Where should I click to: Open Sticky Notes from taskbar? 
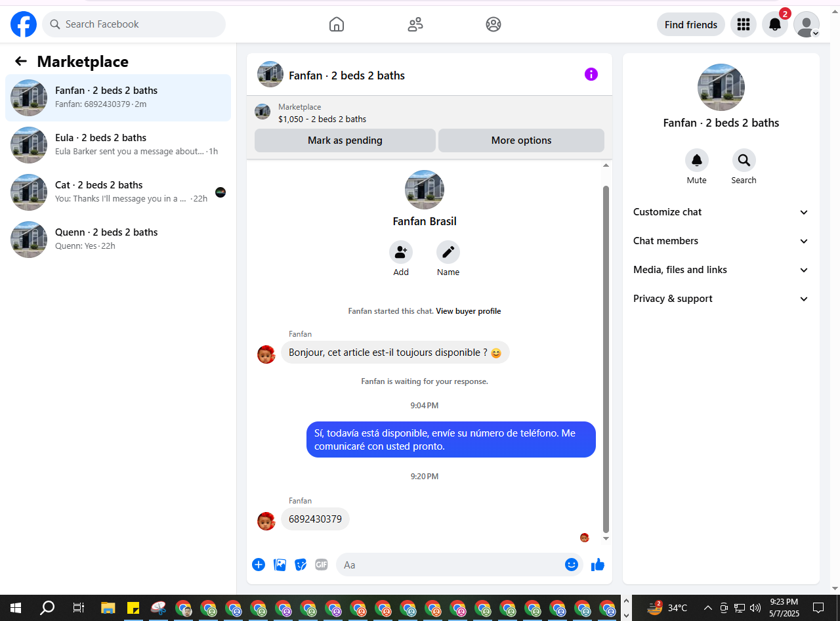(x=133, y=608)
